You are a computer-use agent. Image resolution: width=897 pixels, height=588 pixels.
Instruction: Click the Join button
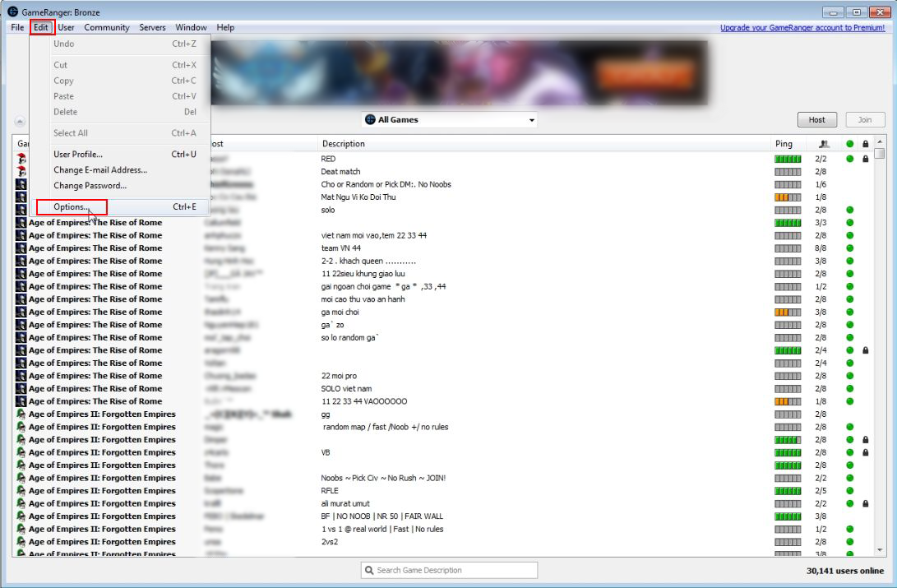pos(865,119)
